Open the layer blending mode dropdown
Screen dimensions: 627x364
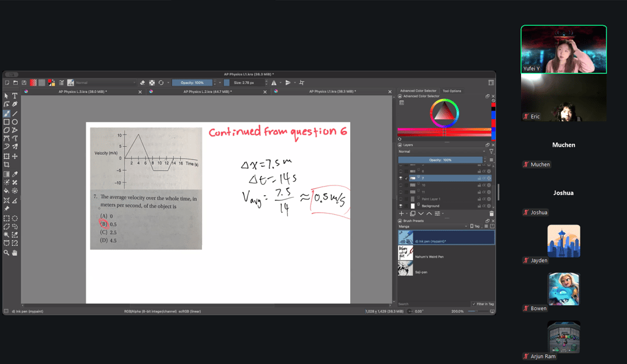click(441, 152)
